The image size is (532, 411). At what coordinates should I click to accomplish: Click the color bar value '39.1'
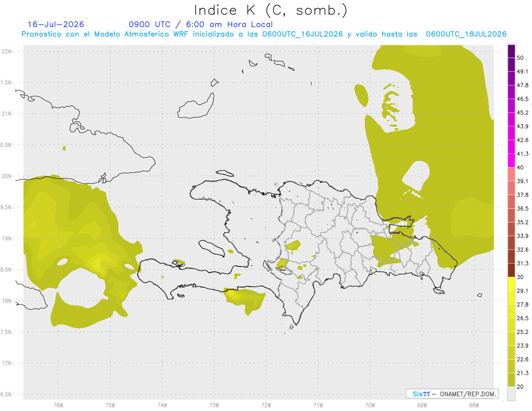[x=523, y=181]
